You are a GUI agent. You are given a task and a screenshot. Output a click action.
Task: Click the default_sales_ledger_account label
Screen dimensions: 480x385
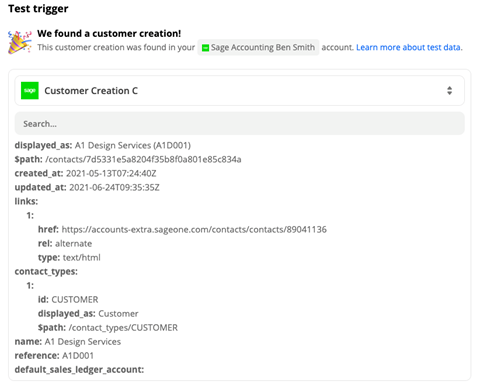tap(79, 370)
